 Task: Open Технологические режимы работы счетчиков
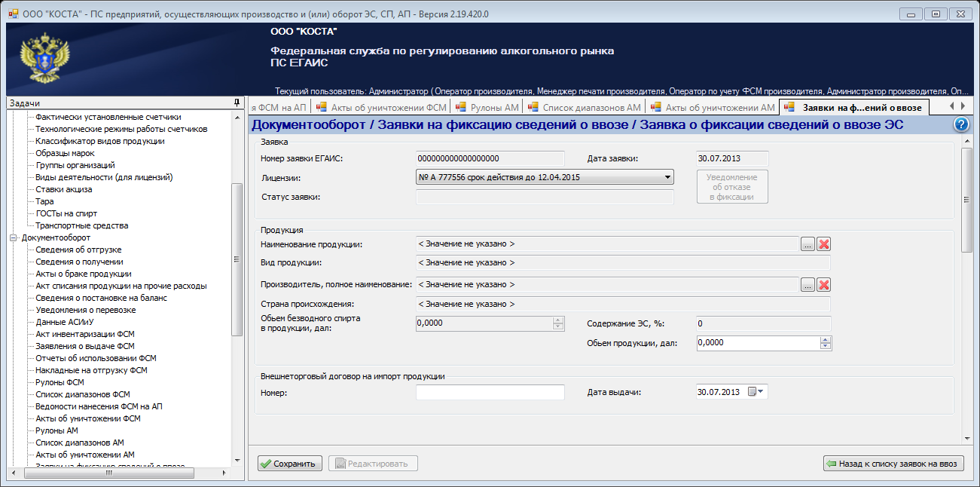[121, 129]
